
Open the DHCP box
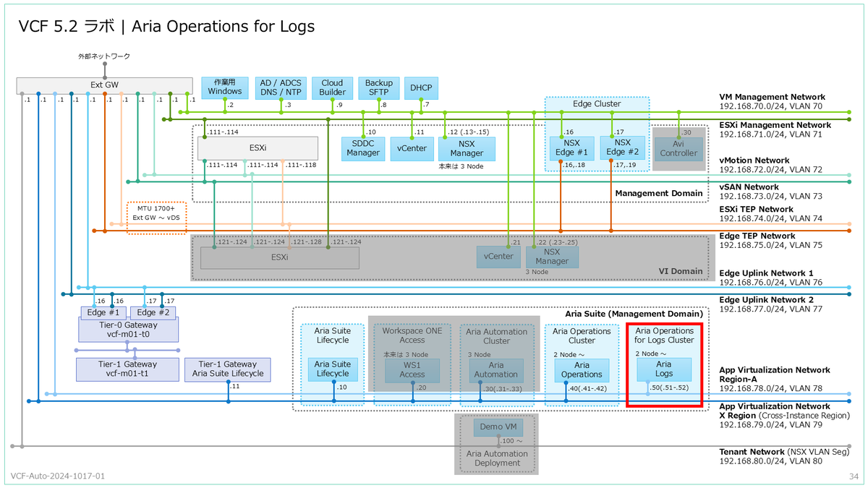coord(421,87)
